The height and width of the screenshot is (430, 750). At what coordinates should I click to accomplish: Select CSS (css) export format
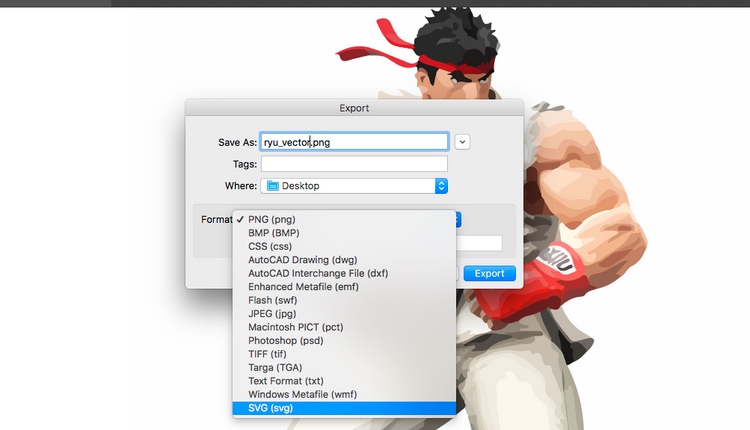point(344,246)
